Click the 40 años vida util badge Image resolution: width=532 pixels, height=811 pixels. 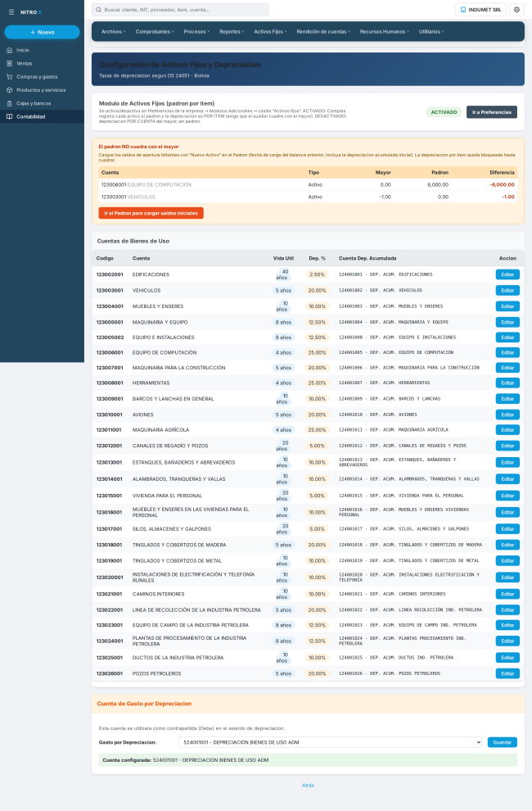283,274
